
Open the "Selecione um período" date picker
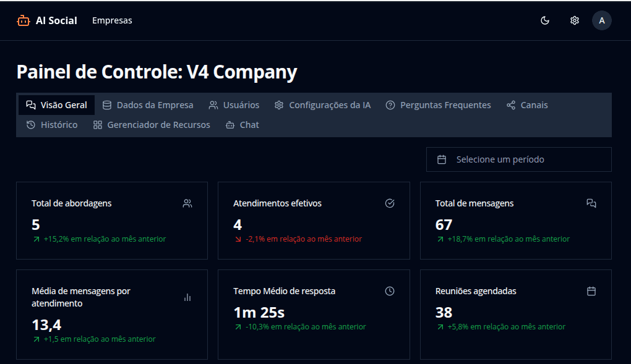pyautogui.click(x=518, y=159)
